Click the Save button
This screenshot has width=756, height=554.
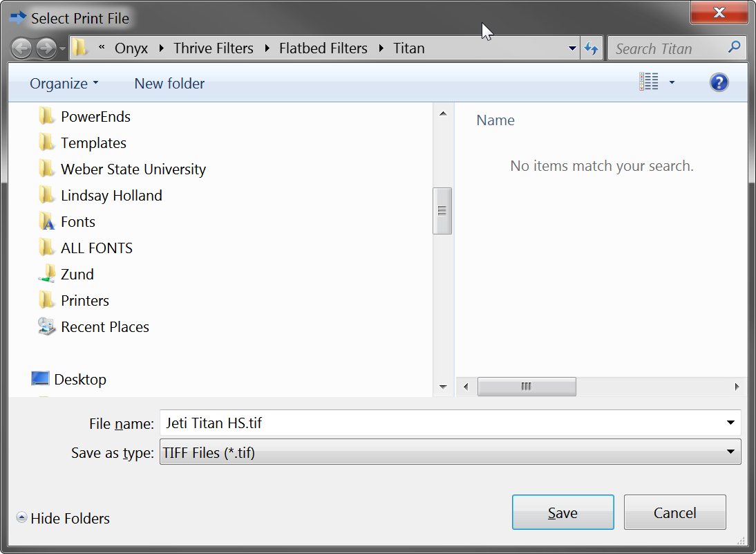563,512
